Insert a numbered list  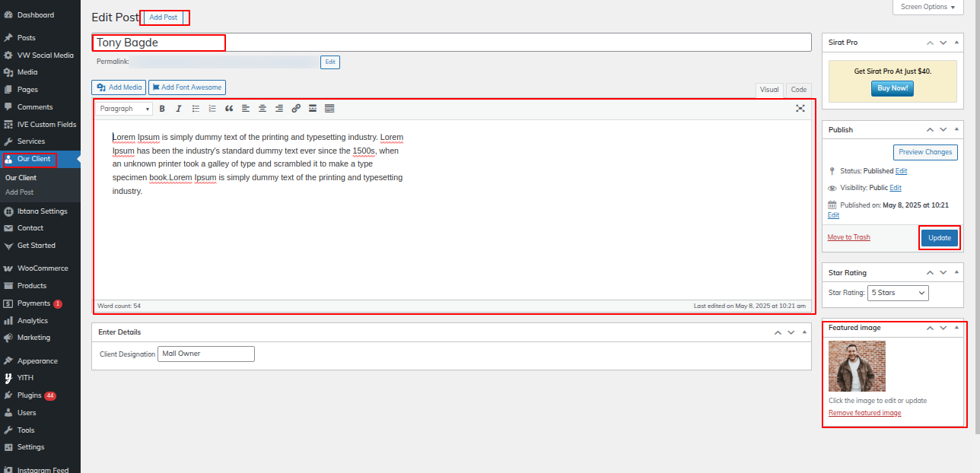pyautogui.click(x=212, y=109)
